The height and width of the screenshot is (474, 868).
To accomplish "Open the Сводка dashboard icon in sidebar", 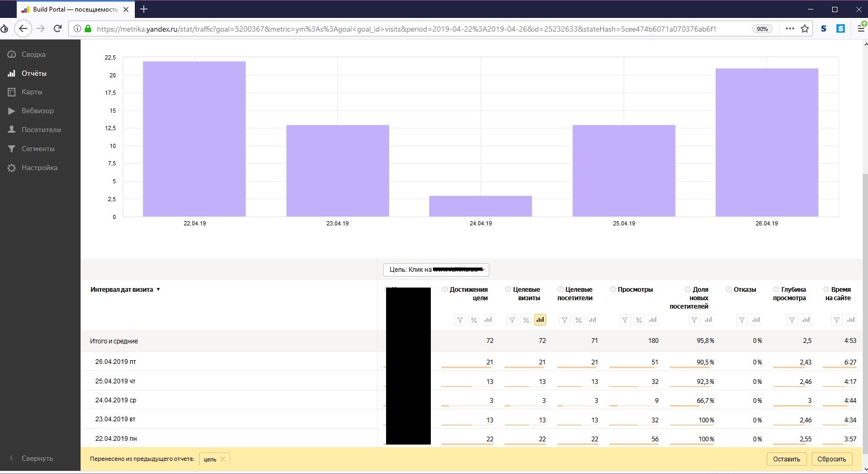I will pyautogui.click(x=12, y=54).
